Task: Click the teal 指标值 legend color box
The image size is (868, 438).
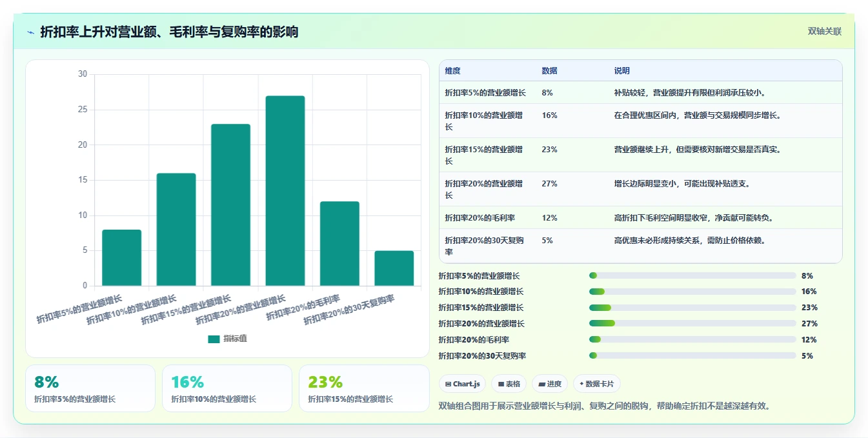Action: 214,339
